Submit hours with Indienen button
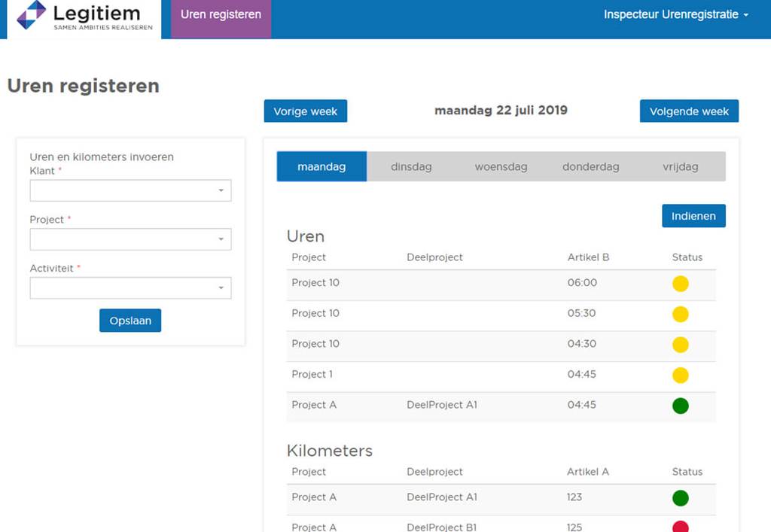 tap(693, 216)
